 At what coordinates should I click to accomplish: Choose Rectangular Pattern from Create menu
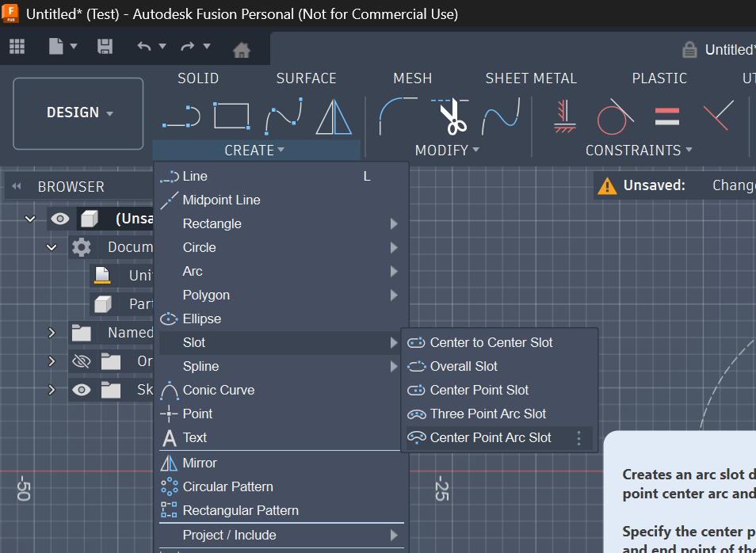pos(281,510)
